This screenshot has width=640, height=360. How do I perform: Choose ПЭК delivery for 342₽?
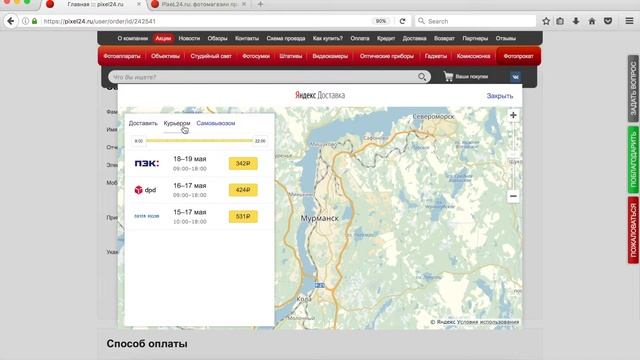click(243, 163)
